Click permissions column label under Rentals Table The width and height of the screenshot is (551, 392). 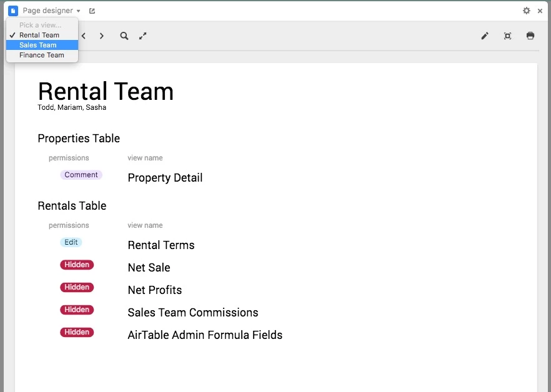[69, 225]
